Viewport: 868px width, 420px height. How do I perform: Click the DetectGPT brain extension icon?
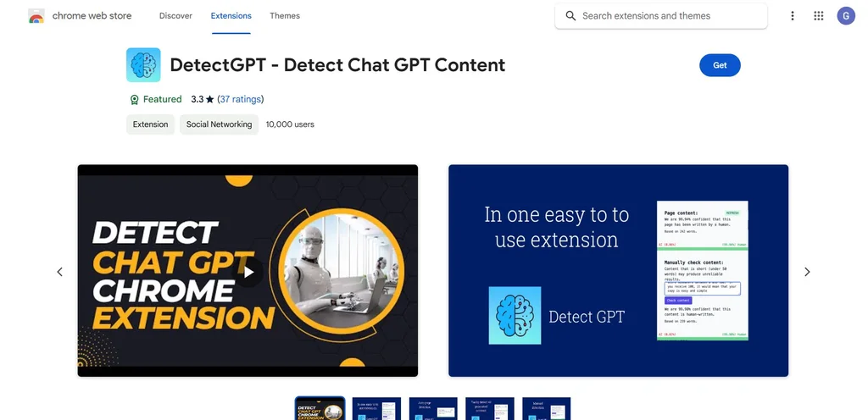pos(143,65)
